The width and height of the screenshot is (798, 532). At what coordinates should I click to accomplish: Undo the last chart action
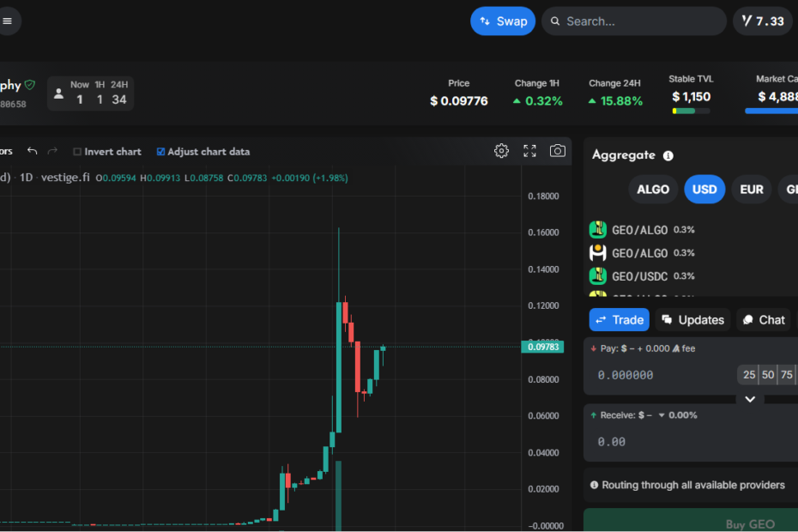pyautogui.click(x=33, y=151)
